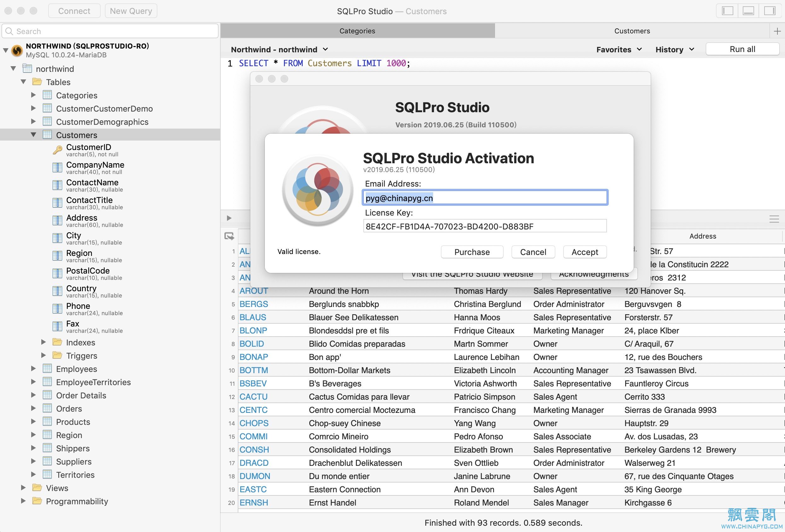Image resolution: width=785 pixels, height=532 pixels.
Task: Switch to the Customers tab
Action: point(632,31)
